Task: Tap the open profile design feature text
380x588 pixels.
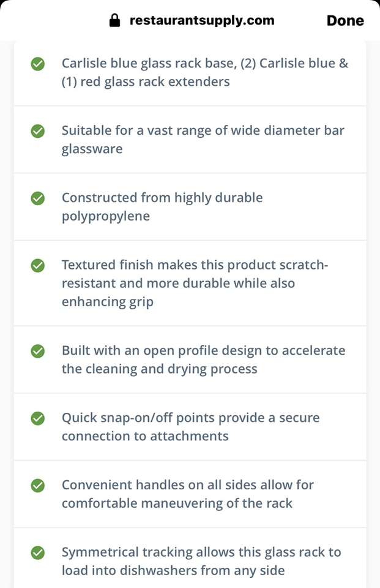Action: tap(203, 360)
